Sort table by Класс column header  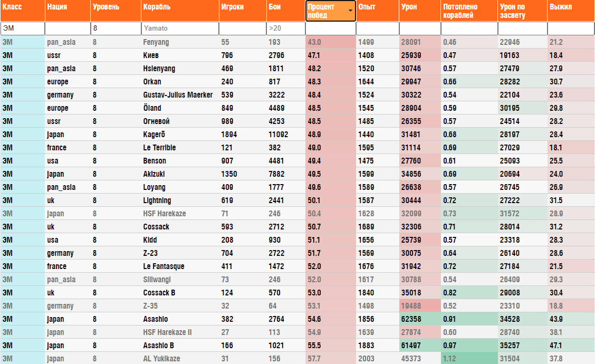point(22,11)
